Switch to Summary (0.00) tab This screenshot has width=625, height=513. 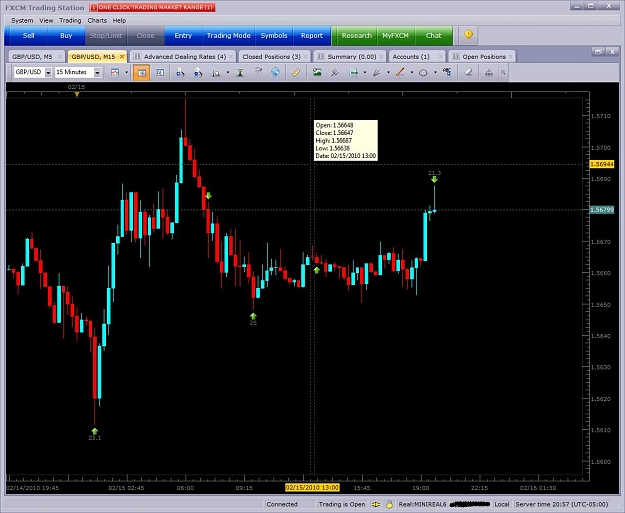point(350,57)
